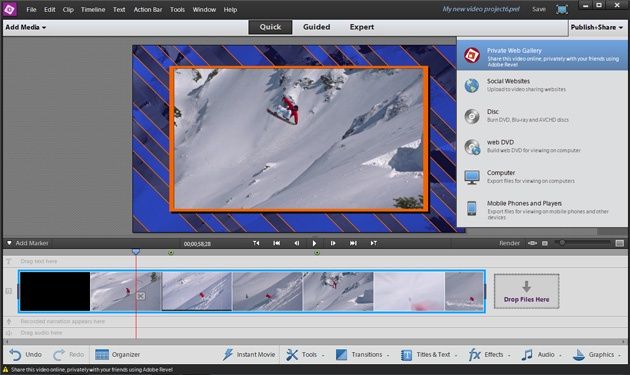The height and width of the screenshot is (375, 630).
Task: Click the timeline zoom slider handle
Action: pyautogui.click(x=562, y=243)
